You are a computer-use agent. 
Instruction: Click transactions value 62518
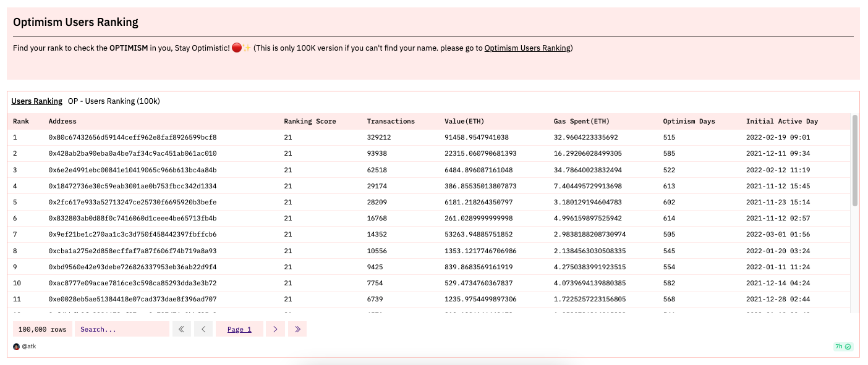(x=377, y=170)
